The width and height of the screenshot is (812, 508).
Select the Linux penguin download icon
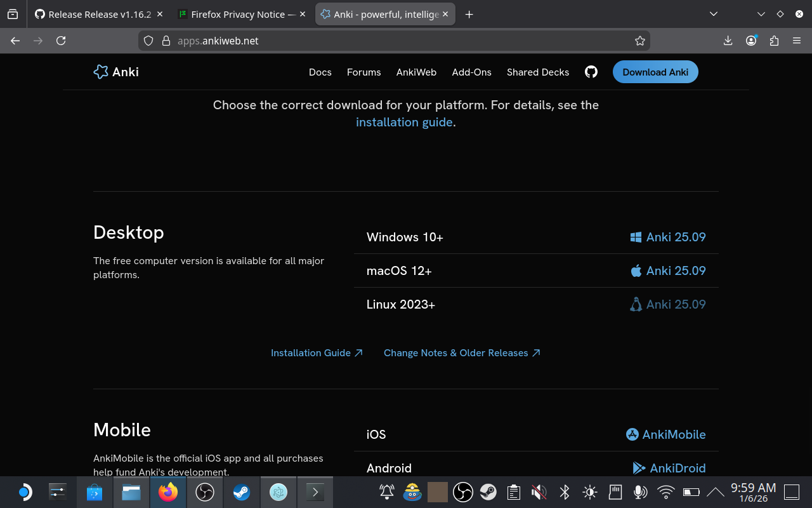click(636, 304)
